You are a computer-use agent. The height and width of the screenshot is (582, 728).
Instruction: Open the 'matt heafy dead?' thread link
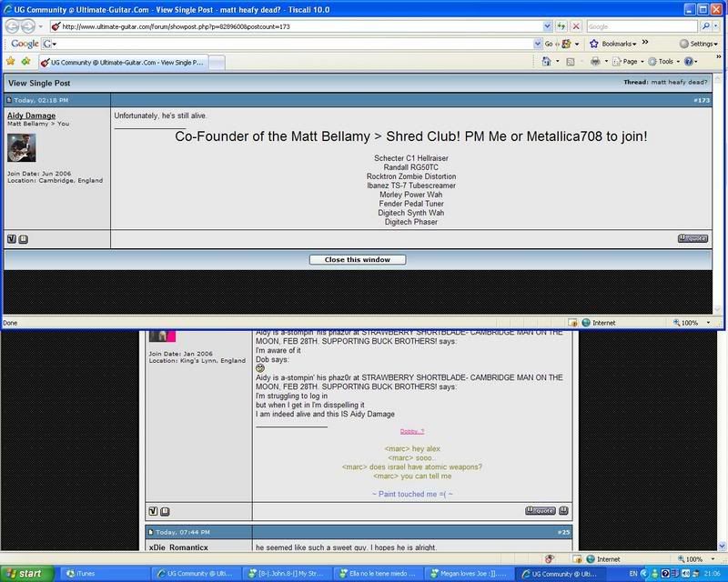(679, 82)
